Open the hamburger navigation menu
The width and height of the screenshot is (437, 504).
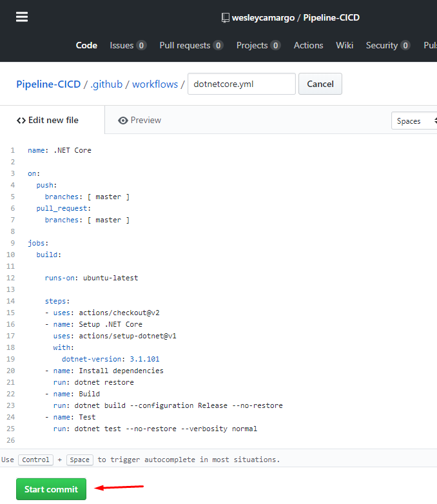22,17
